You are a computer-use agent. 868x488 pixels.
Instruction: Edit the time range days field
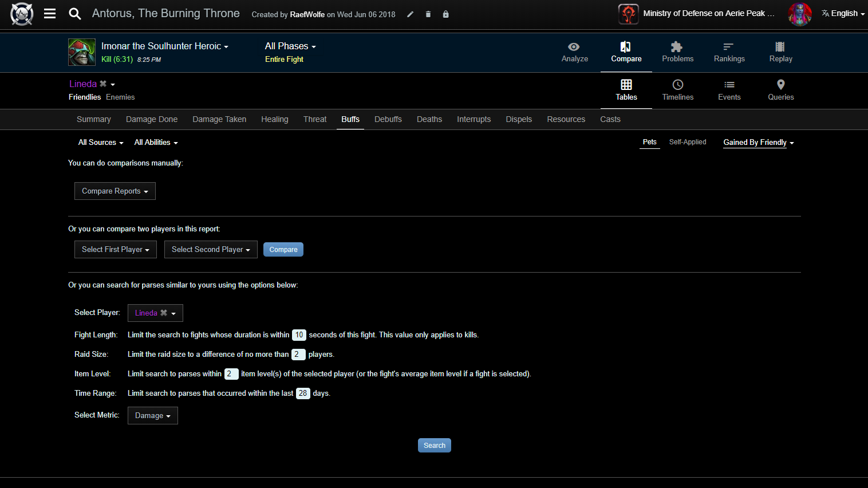coord(303,393)
